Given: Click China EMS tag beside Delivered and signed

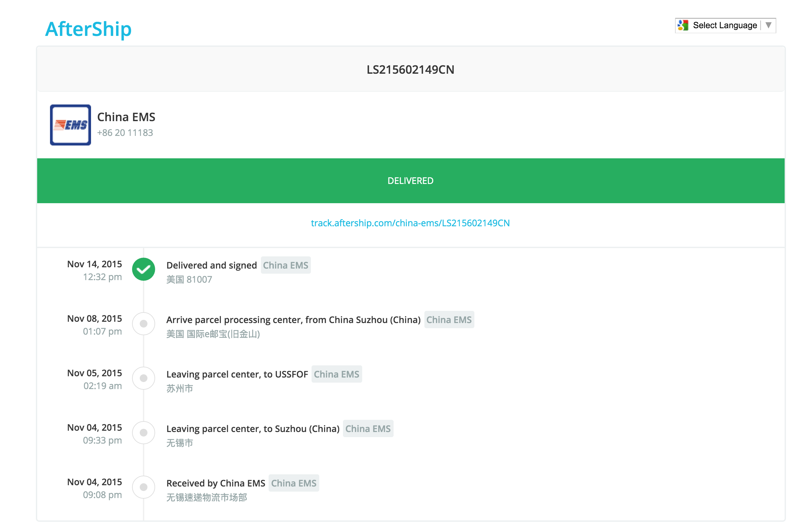Looking at the screenshot, I should (x=286, y=265).
